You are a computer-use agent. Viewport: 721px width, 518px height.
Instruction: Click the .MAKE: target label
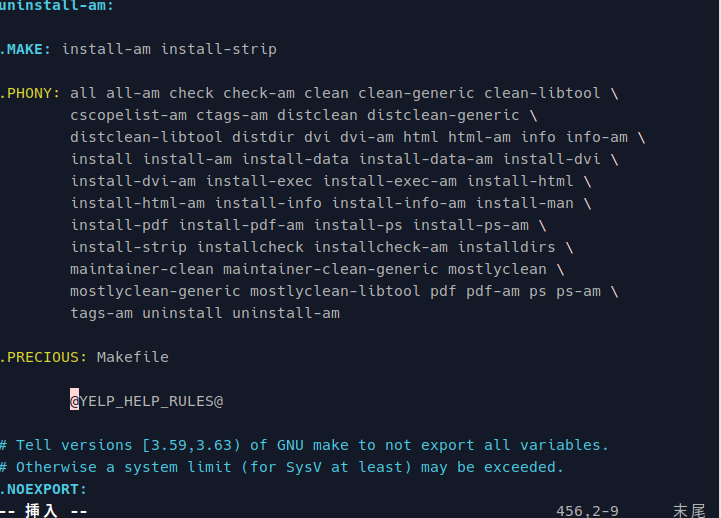(x=25, y=49)
